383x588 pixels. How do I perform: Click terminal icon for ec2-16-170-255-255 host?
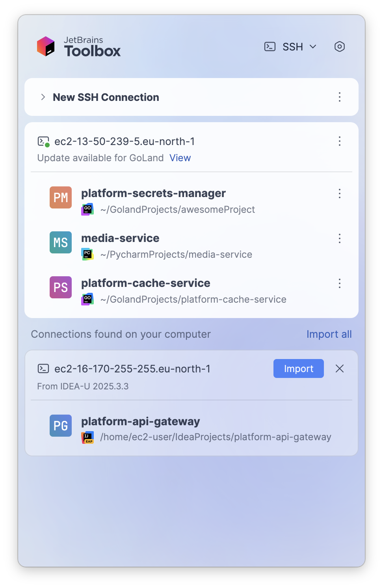coord(43,368)
